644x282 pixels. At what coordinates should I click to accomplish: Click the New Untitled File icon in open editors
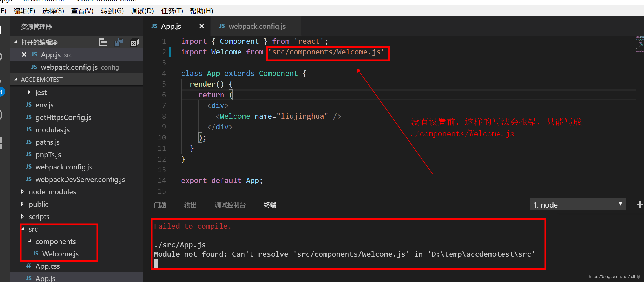click(103, 42)
